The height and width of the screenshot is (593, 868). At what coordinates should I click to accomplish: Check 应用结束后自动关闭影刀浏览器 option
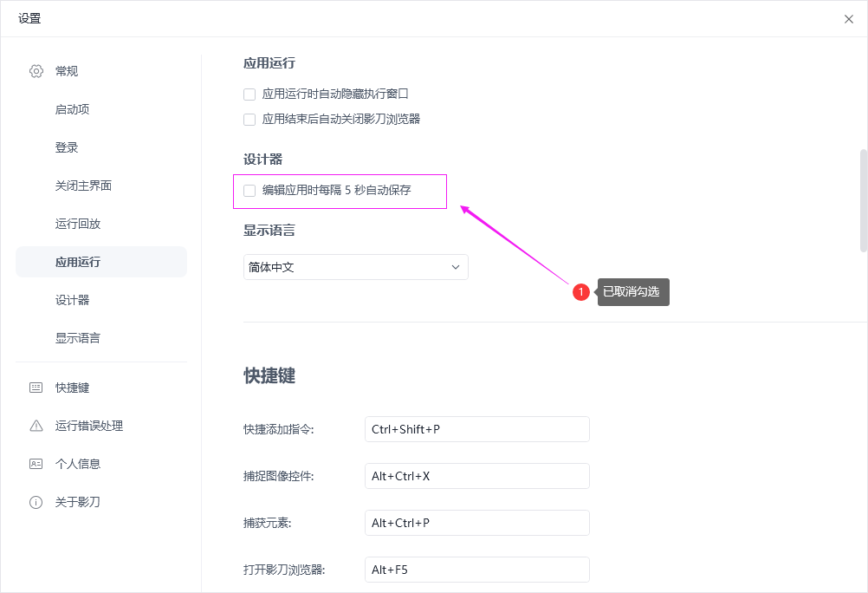pos(249,119)
